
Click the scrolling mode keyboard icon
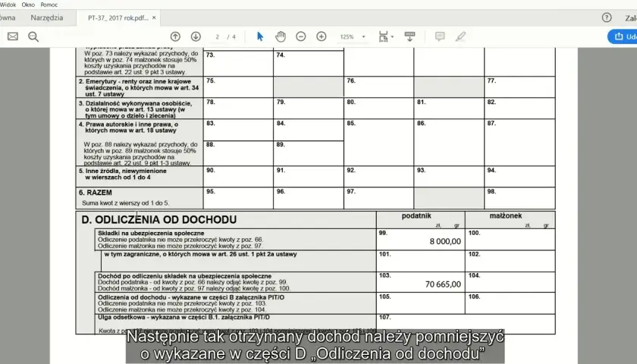click(x=410, y=36)
